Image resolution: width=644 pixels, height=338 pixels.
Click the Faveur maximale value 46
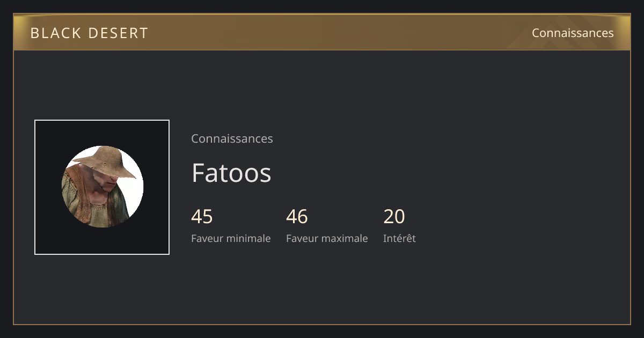pos(297,217)
